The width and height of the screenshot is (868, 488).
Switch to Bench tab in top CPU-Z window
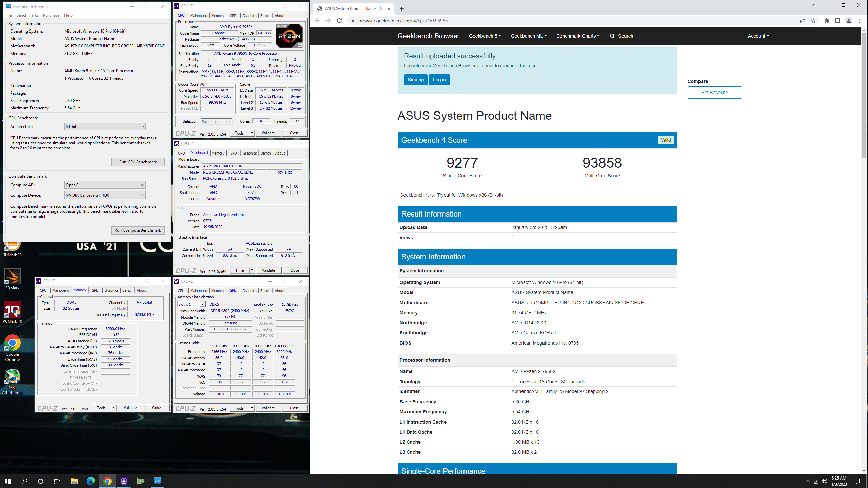[265, 16]
